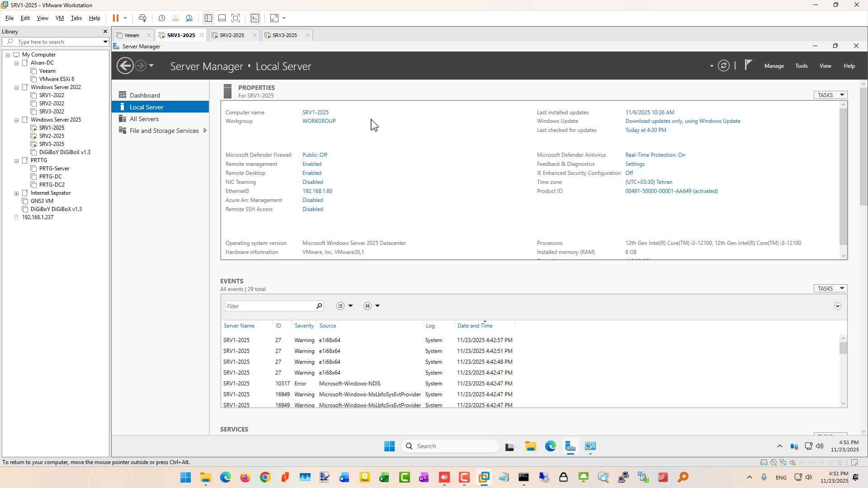Enter full screen mode icon in VMware toolbar

(x=236, y=18)
